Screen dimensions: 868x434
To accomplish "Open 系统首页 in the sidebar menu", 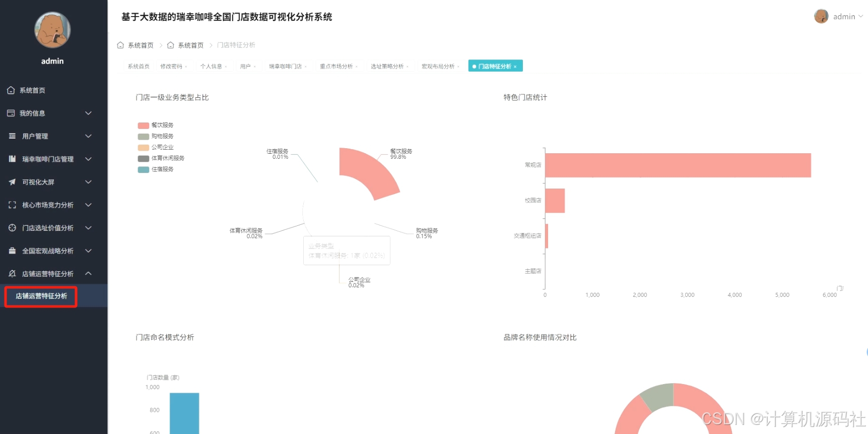I will click(53, 90).
